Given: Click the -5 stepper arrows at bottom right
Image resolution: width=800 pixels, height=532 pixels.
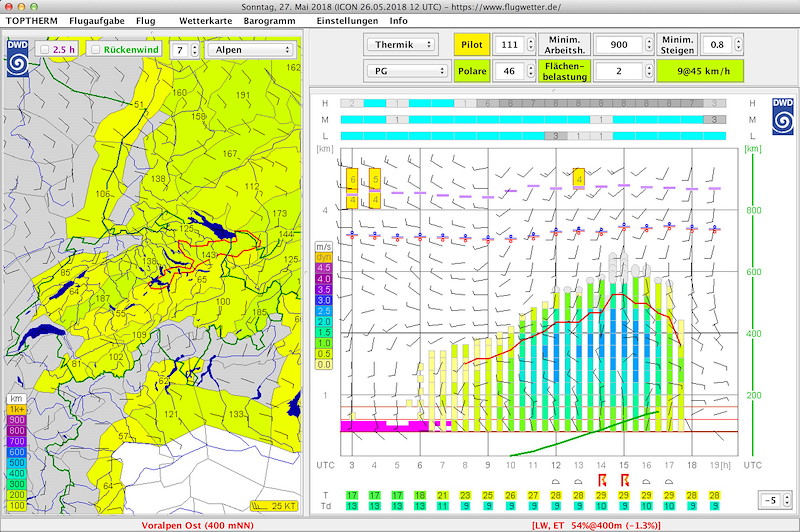Looking at the screenshot, I should coord(787,500).
